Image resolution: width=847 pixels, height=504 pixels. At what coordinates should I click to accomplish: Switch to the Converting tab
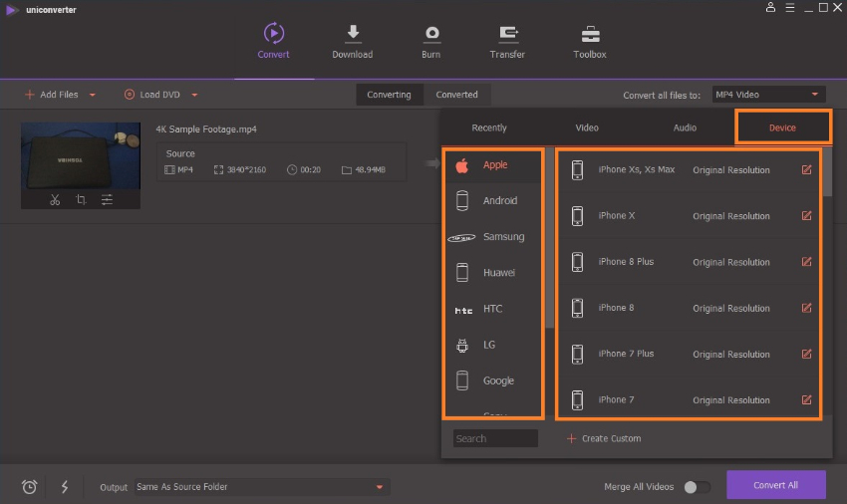(389, 95)
